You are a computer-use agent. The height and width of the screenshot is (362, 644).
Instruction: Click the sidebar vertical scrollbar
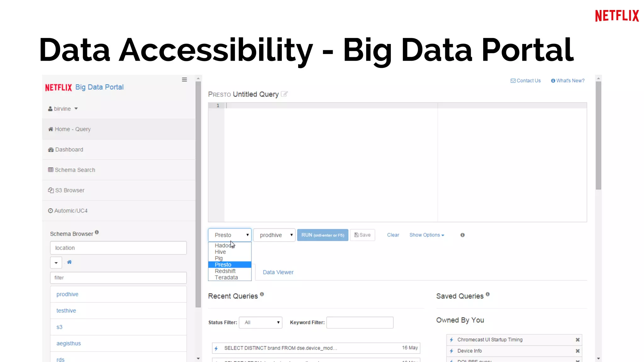(x=198, y=195)
